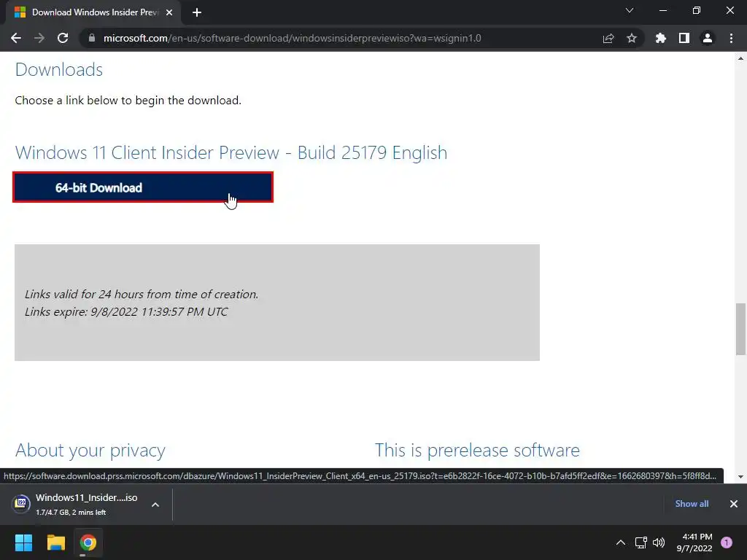Go back to the previous page
This screenshot has width=747, height=560.
16,38
